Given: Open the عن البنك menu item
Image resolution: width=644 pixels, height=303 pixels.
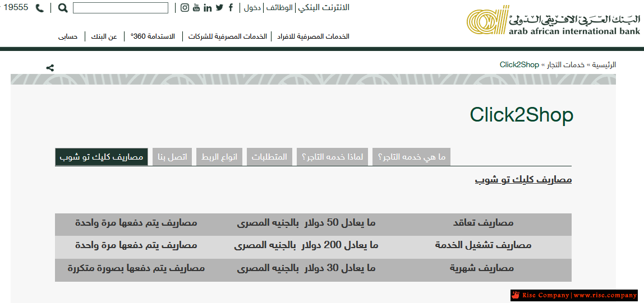Looking at the screenshot, I should (x=104, y=36).
